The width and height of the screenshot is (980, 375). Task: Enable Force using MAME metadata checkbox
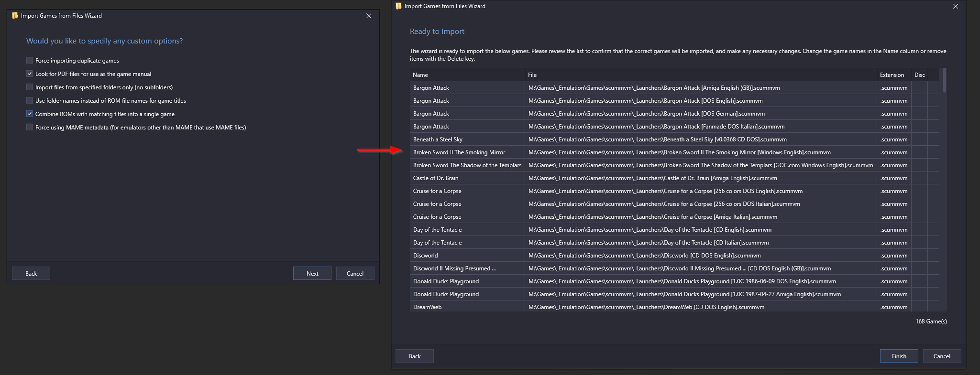tap(30, 127)
